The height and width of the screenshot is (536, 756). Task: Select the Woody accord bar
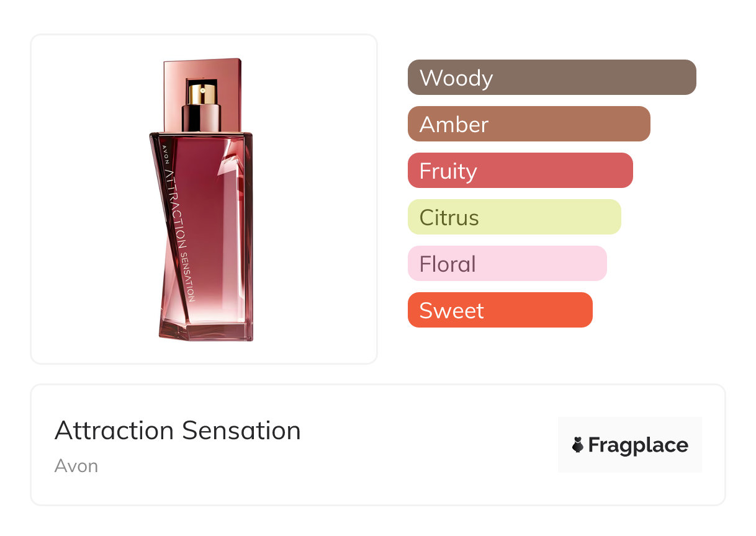(x=552, y=78)
